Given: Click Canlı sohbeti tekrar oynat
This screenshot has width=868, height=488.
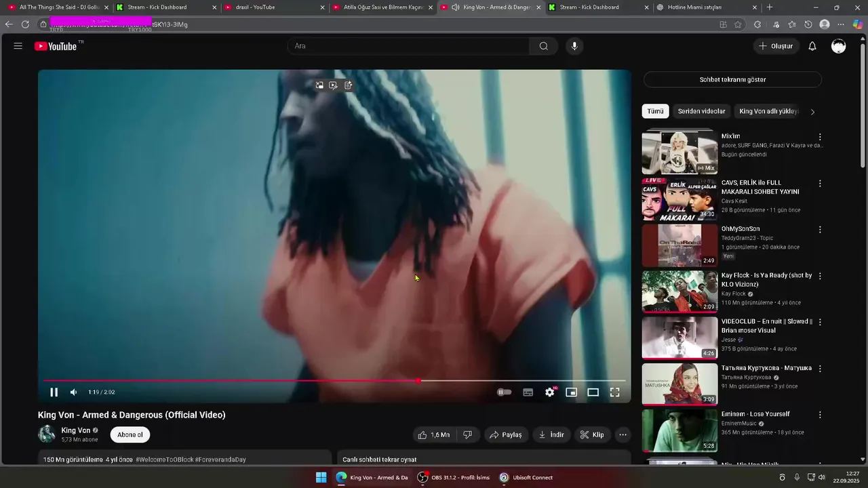Looking at the screenshot, I should tap(380, 460).
